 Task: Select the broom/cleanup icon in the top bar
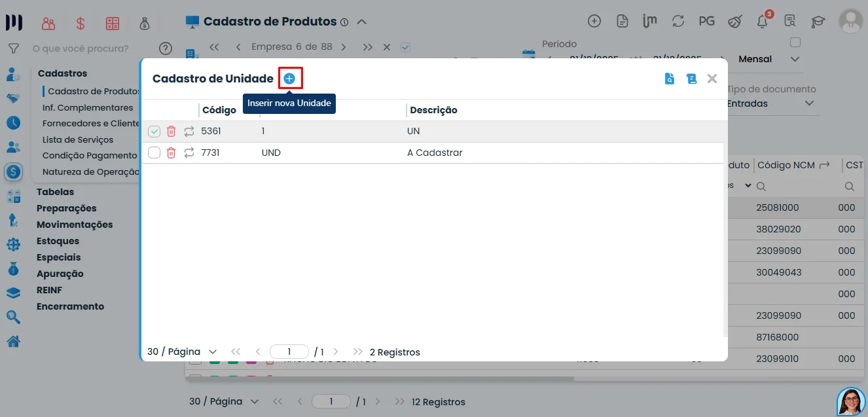point(734,21)
